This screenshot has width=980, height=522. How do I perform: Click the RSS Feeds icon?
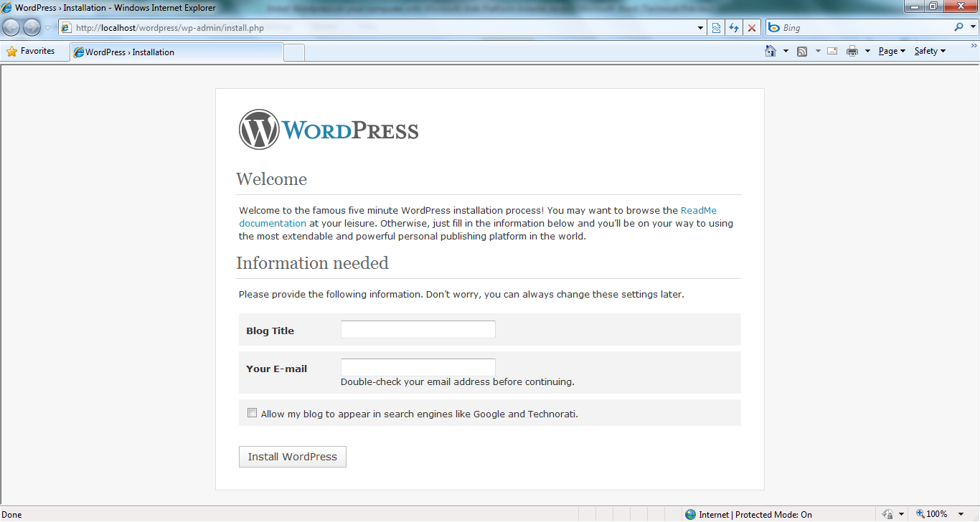pos(802,51)
